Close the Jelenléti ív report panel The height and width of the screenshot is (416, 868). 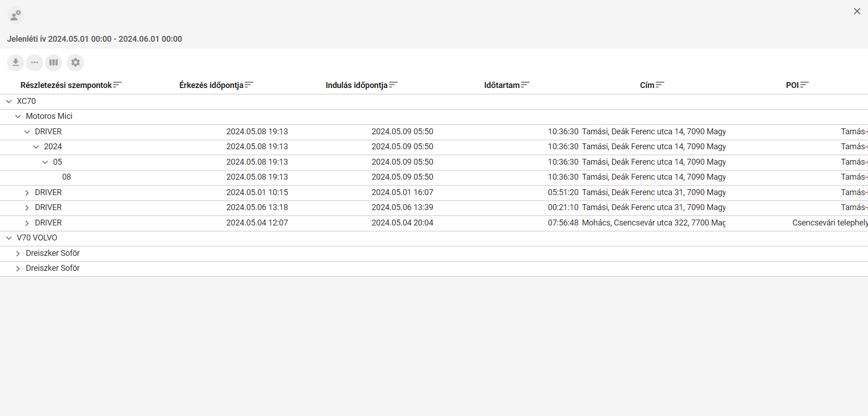tap(857, 11)
